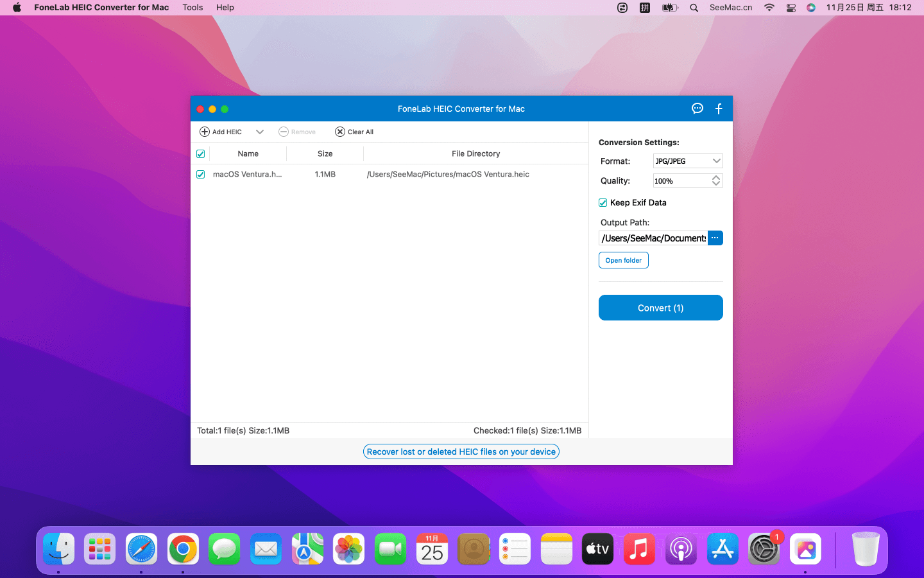
Task: Open the Format JPG/JPEG dropdown
Action: pos(687,161)
